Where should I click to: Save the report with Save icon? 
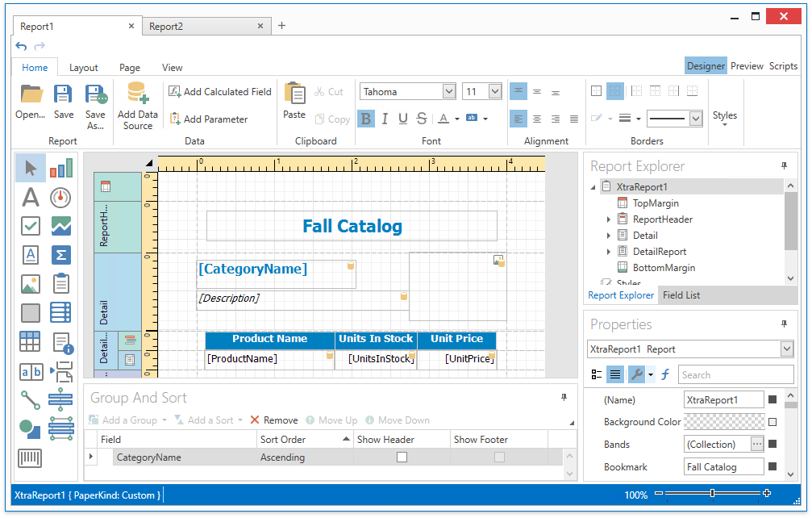pos(63,102)
